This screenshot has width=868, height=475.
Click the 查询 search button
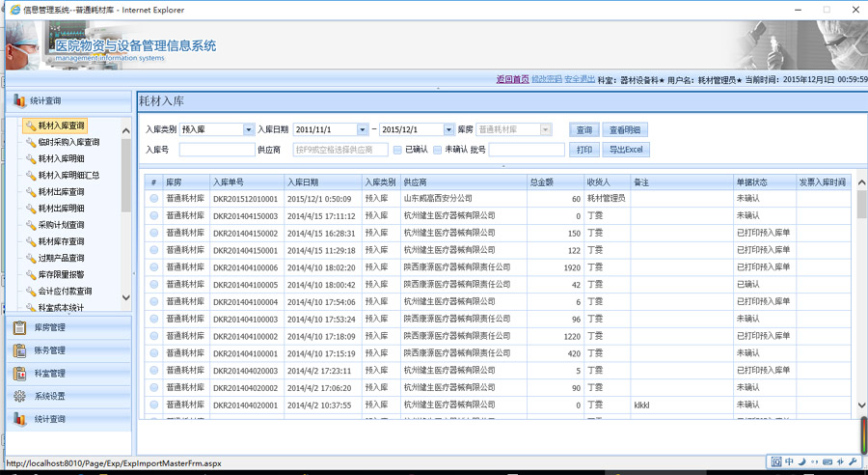[584, 129]
